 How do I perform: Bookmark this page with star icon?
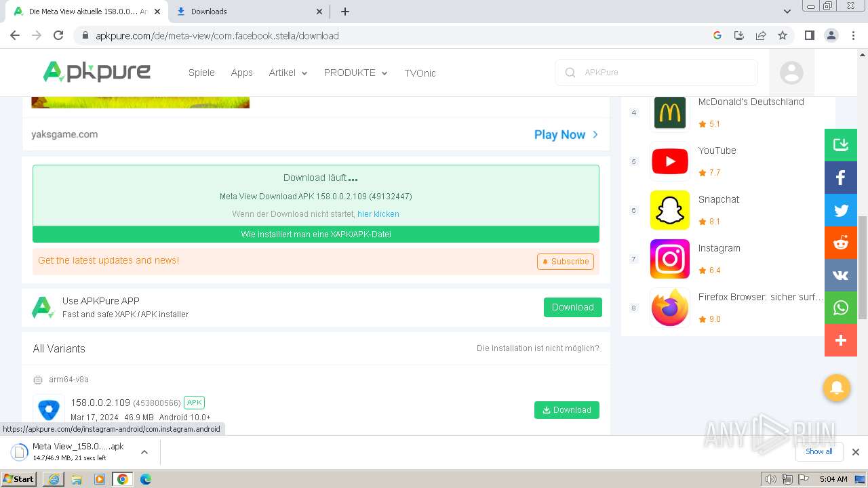783,35
